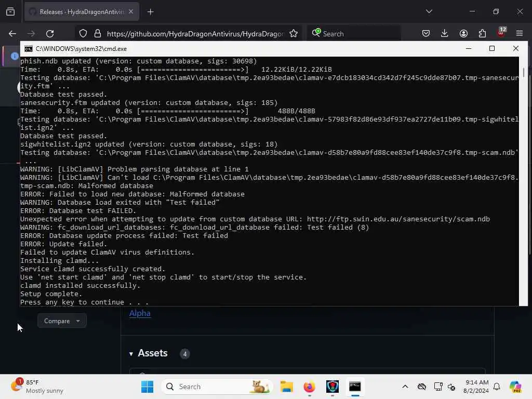Go back in Firefox browser
532x399 pixels.
[12, 34]
